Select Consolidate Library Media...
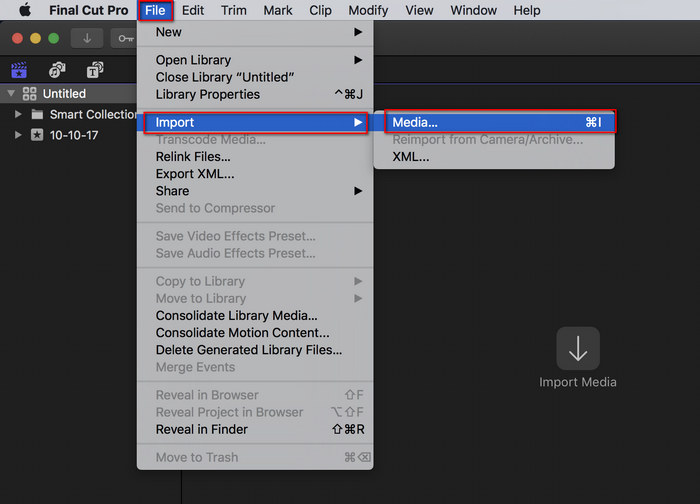 coord(255,316)
